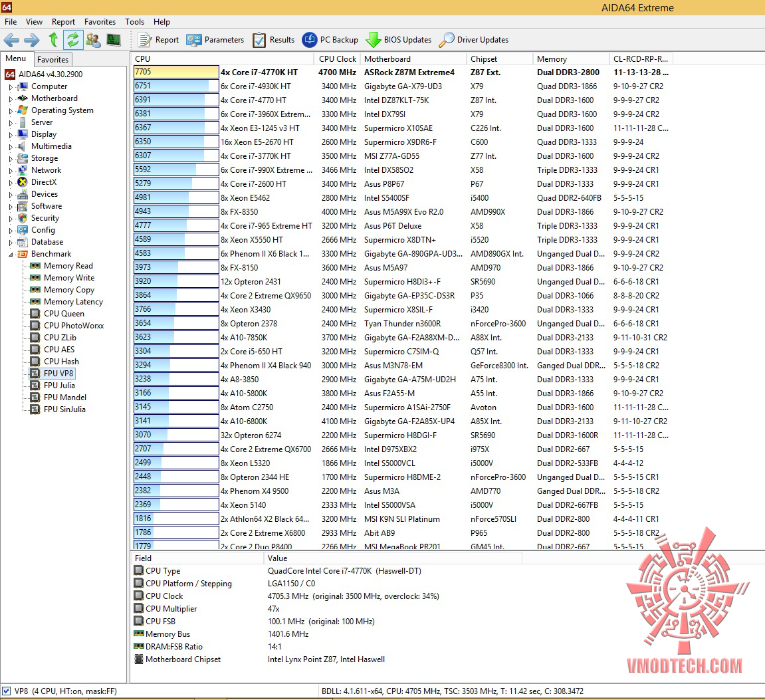Select Operating System node
The height and width of the screenshot is (700, 765).
pos(62,110)
